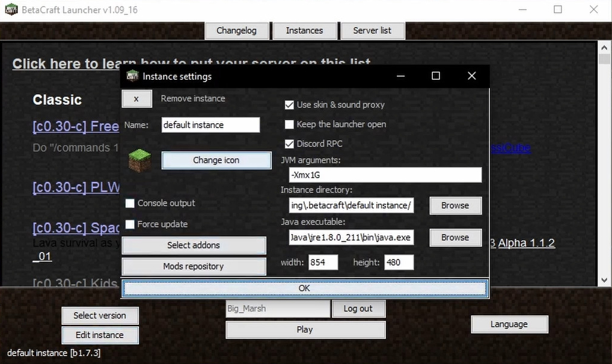This screenshot has height=364, width=612.
Task: Click the Instance settings window icon
Action: pos(132,76)
